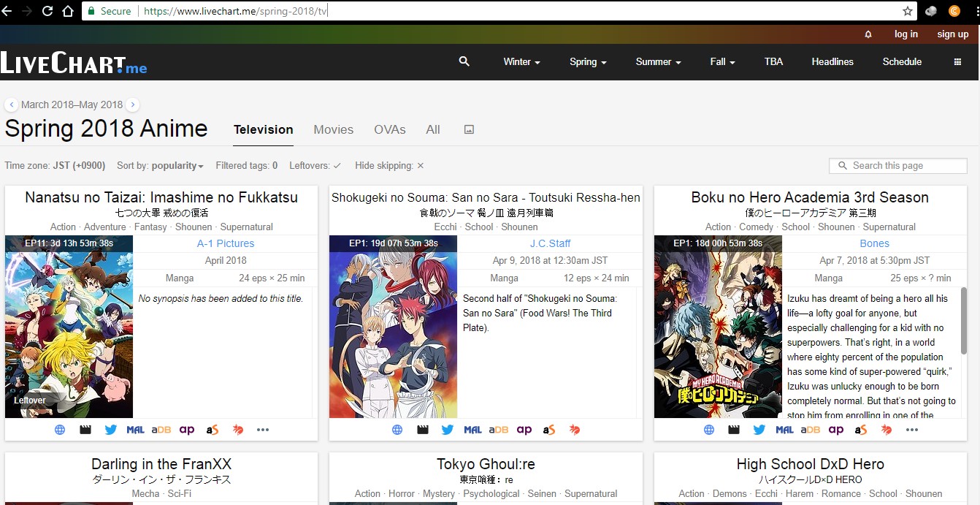Show more options for Nanatsu no Taizai

[263, 430]
